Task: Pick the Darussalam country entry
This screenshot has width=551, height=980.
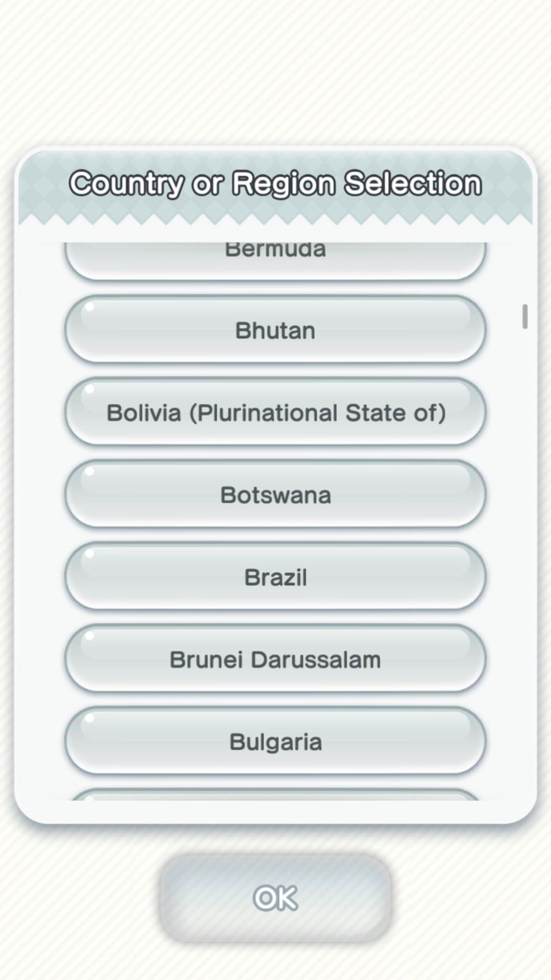Action: point(275,659)
